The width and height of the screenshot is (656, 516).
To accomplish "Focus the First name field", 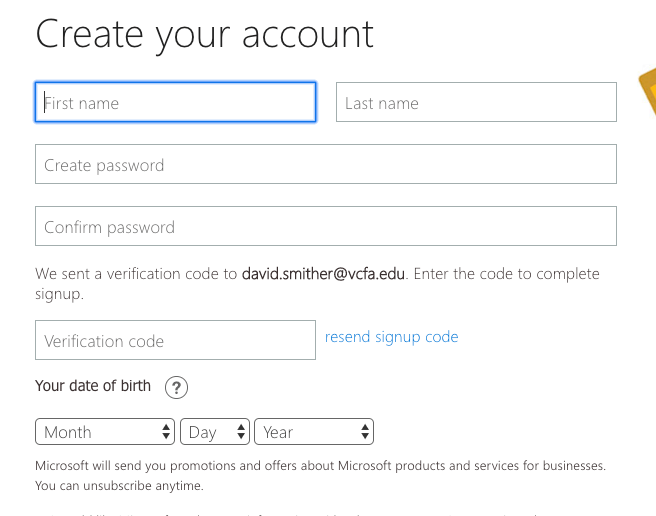I will (x=175, y=102).
